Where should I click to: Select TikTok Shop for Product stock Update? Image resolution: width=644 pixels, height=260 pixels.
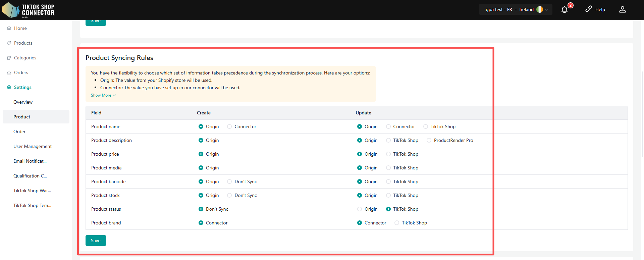point(388,195)
